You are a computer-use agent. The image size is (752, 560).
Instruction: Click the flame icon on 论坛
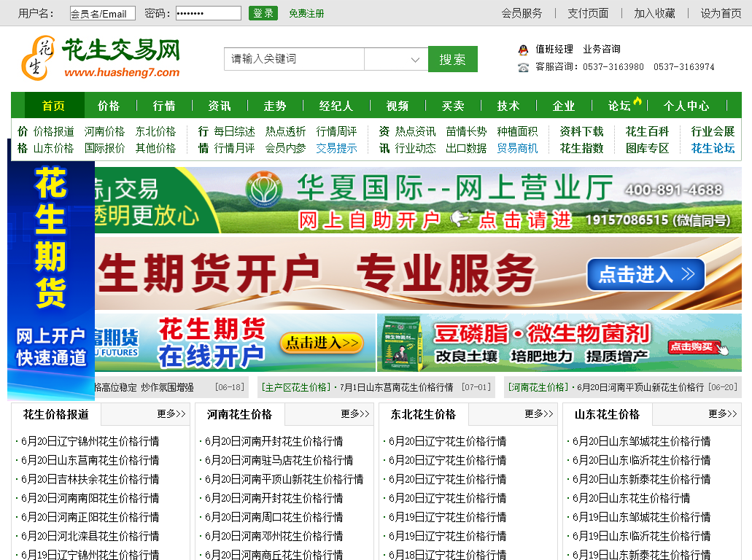tap(637, 101)
